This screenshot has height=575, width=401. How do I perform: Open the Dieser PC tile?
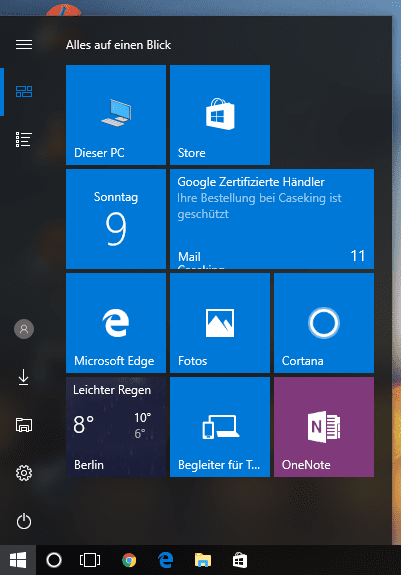click(x=116, y=115)
